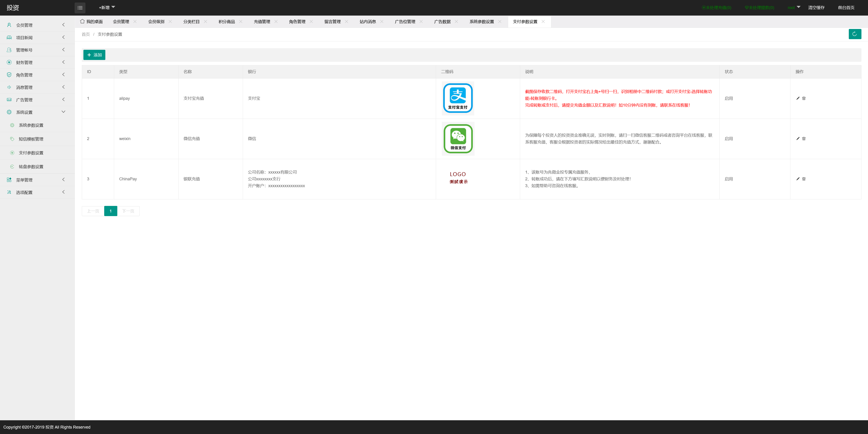Open the Alipay QR code thumbnail
Image resolution: width=868 pixels, height=434 pixels.
(x=458, y=98)
